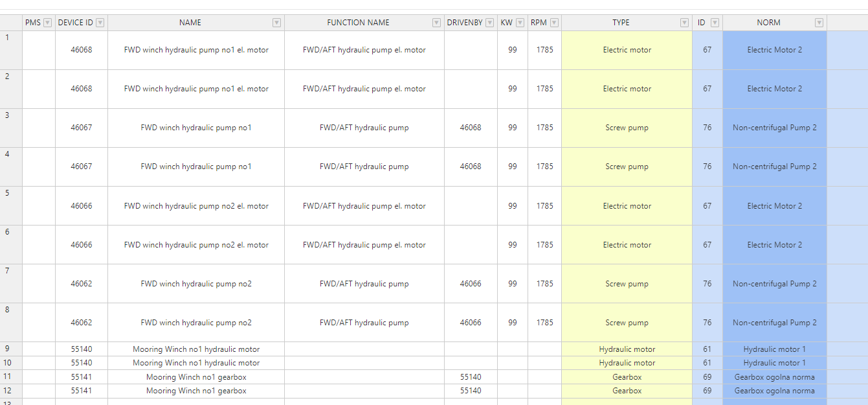Open the DEVICE ID column filter dropdown
This screenshot has height=405, width=868.
(x=100, y=23)
